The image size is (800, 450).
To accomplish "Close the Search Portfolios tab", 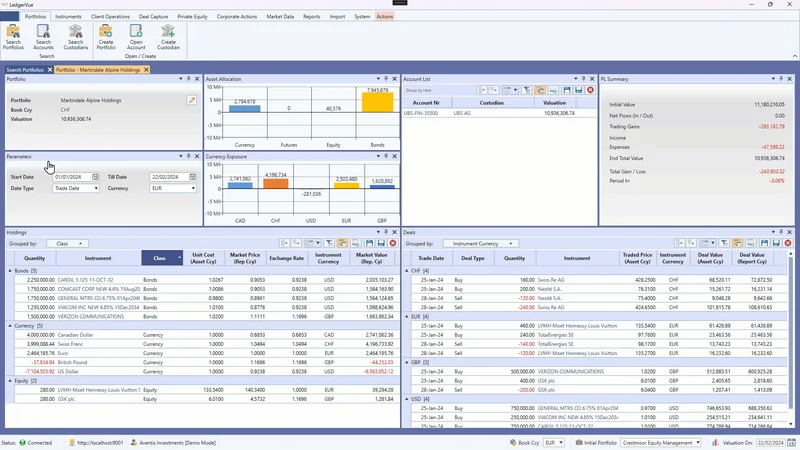I will (x=49, y=70).
